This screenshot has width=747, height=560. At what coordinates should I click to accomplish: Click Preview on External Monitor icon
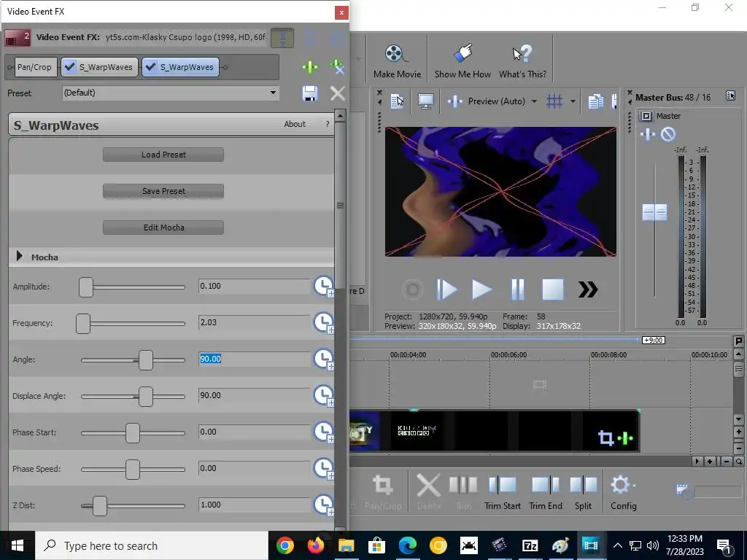[x=425, y=101]
